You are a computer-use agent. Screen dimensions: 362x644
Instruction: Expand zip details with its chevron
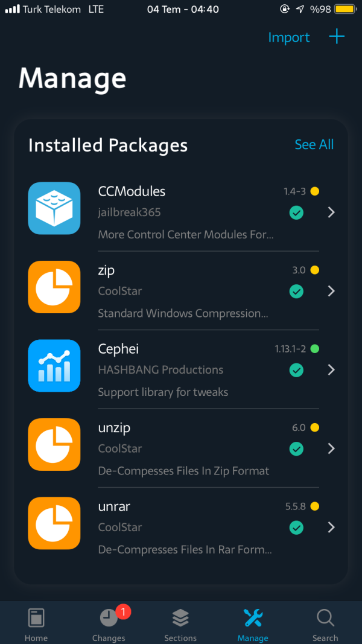click(331, 291)
